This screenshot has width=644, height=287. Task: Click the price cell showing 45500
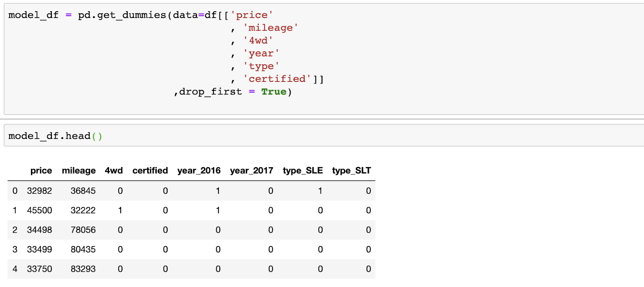tap(39, 210)
